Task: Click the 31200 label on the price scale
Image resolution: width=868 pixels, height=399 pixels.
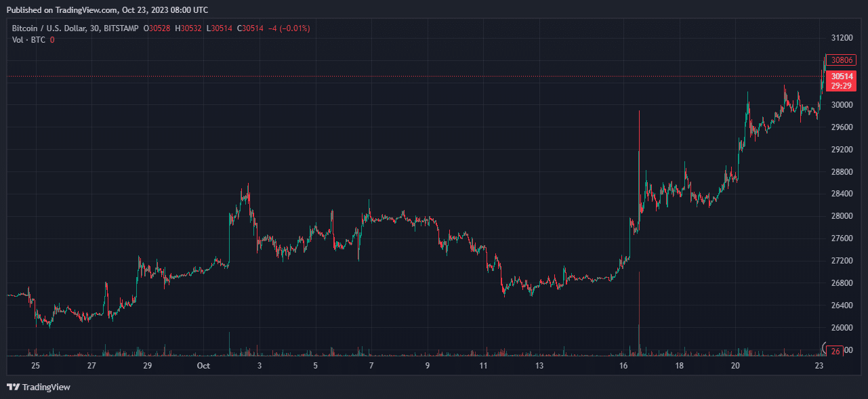Action: point(842,38)
